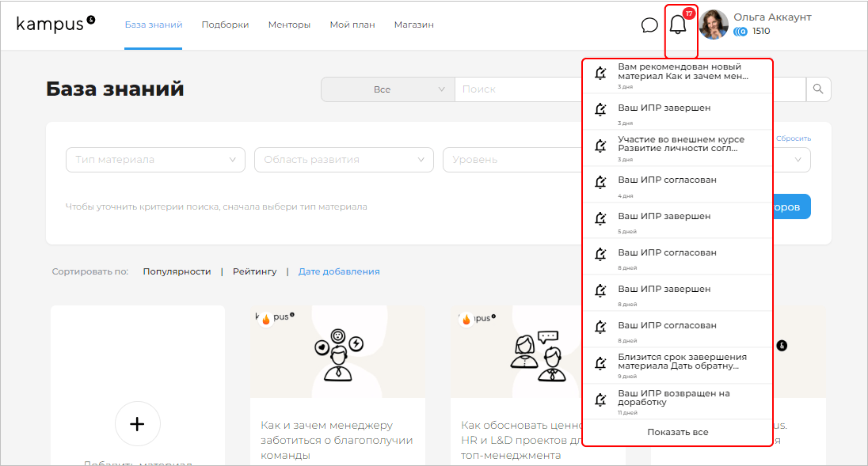Click the plus icon to add material
Image resolution: width=868 pixels, height=466 pixels.
pyautogui.click(x=137, y=425)
